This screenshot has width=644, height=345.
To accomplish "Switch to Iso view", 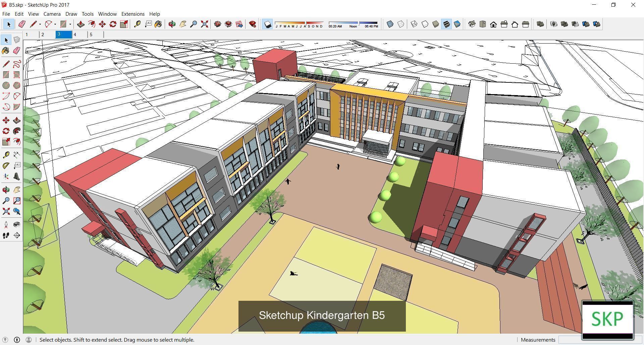I will pyautogui.click(x=472, y=24).
